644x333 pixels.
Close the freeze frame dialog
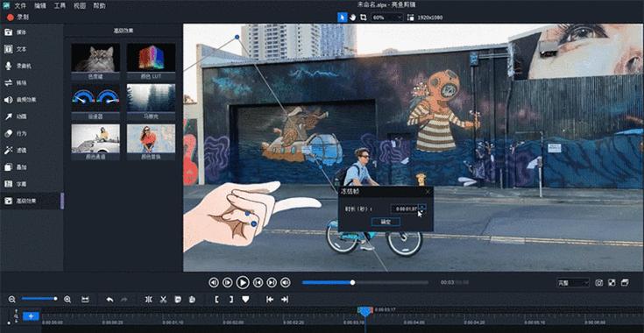[428, 191]
